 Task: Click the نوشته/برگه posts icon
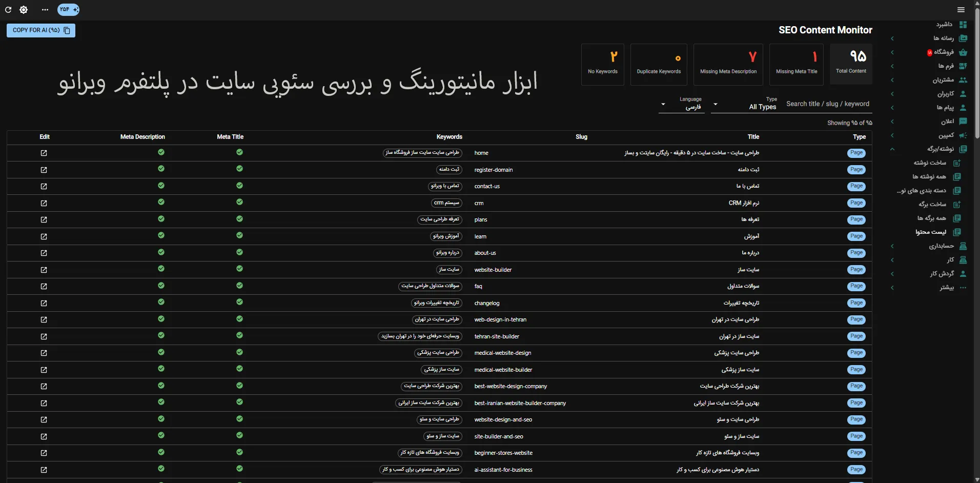[963, 149]
